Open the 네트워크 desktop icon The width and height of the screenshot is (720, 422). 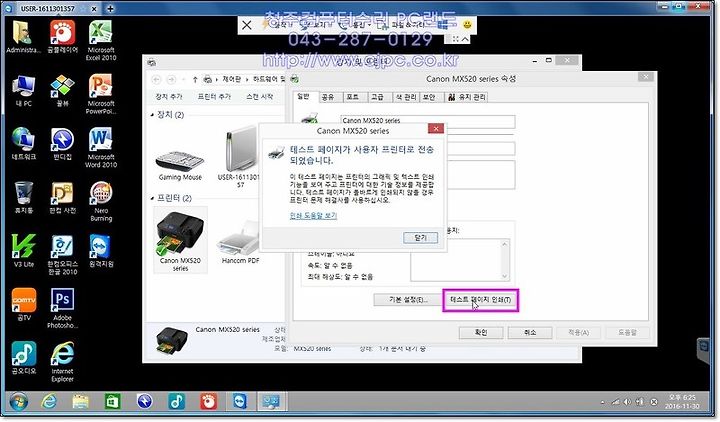point(23,144)
